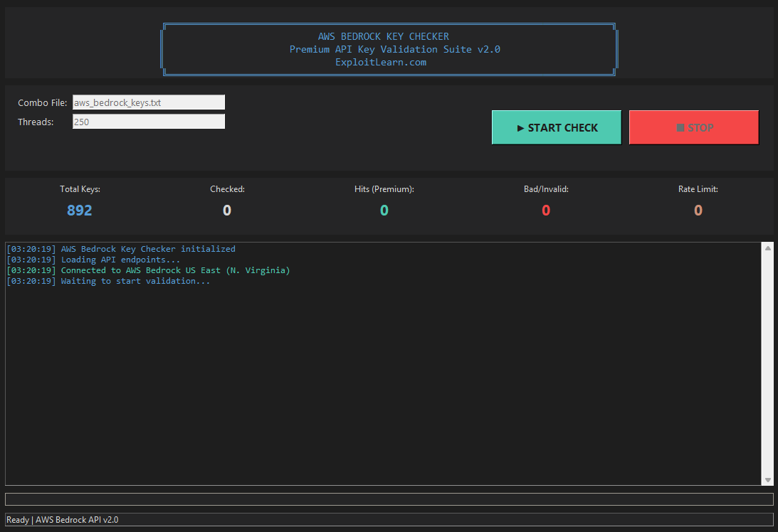Click log line "AWS Bedrock Key Checker initialized"

[x=121, y=249]
